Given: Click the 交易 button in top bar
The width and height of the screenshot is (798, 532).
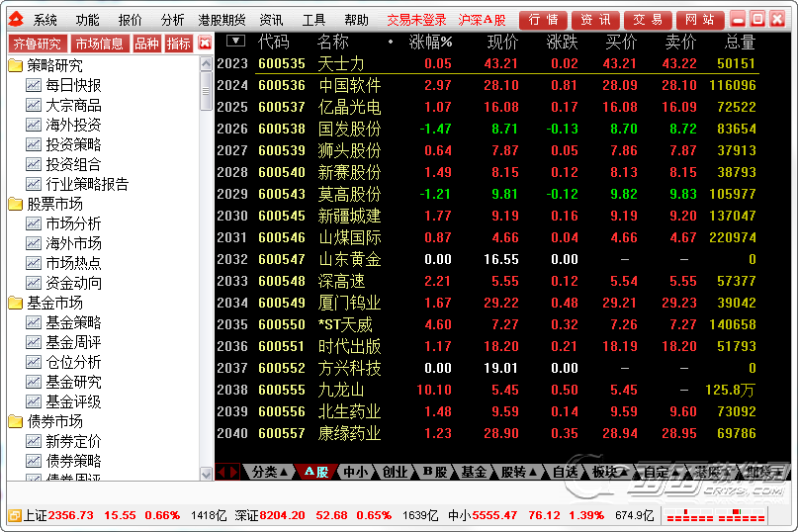Looking at the screenshot, I should (x=648, y=20).
